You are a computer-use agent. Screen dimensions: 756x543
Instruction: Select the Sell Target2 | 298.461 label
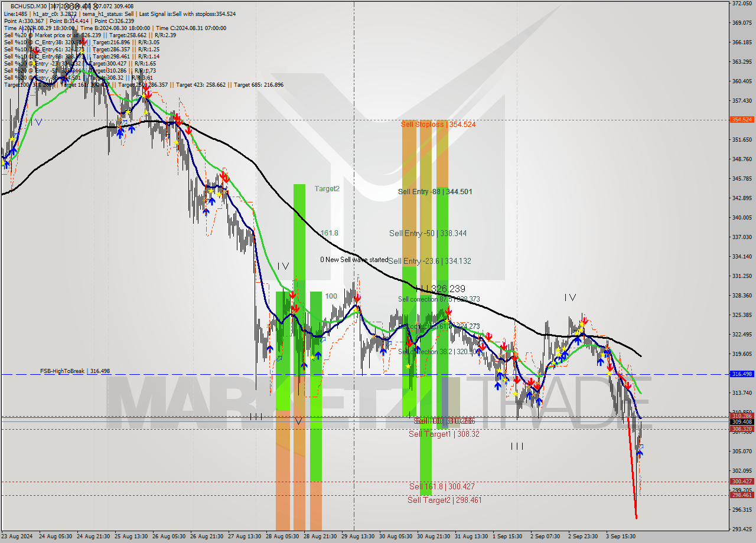[444, 500]
